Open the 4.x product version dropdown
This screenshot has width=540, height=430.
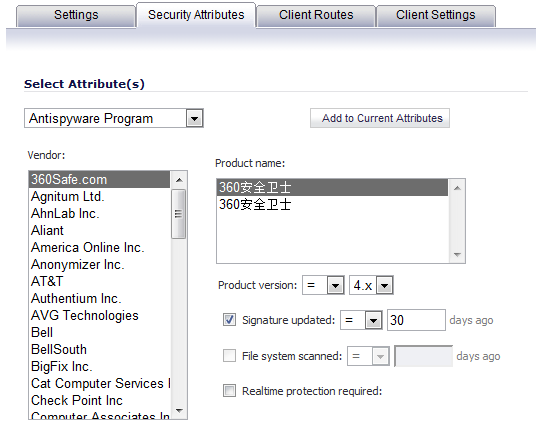(x=371, y=285)
